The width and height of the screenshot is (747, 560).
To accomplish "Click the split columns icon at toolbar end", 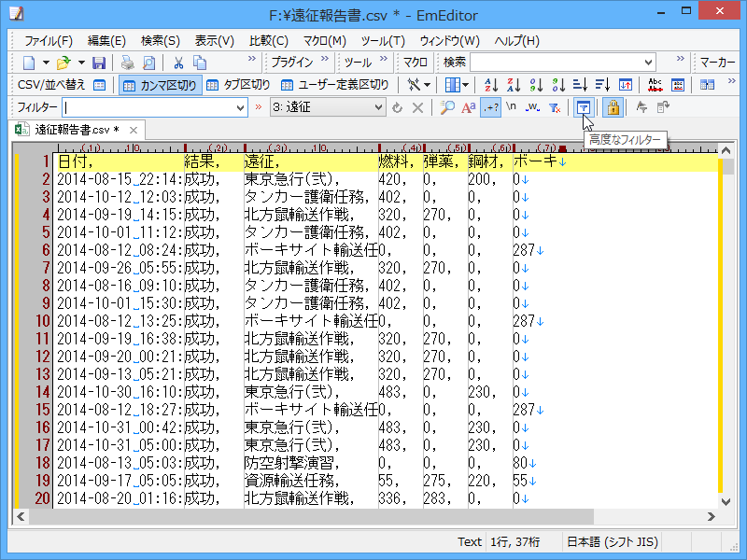I will point(707,85).
